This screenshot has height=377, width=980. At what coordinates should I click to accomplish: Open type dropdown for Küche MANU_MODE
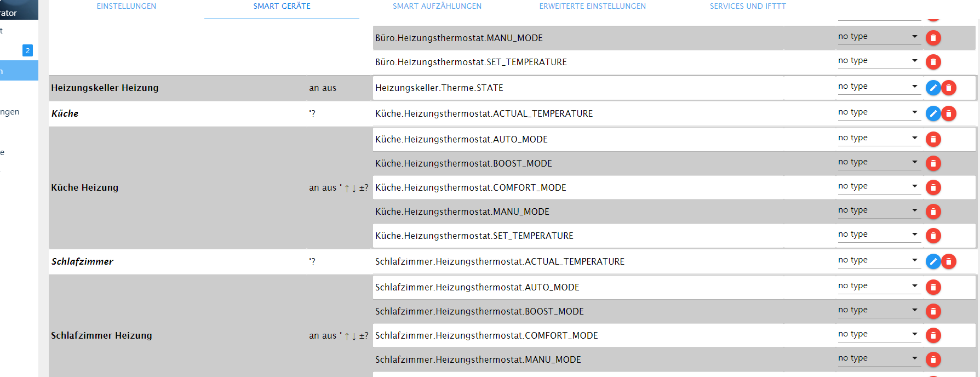(x=878, y=210)
